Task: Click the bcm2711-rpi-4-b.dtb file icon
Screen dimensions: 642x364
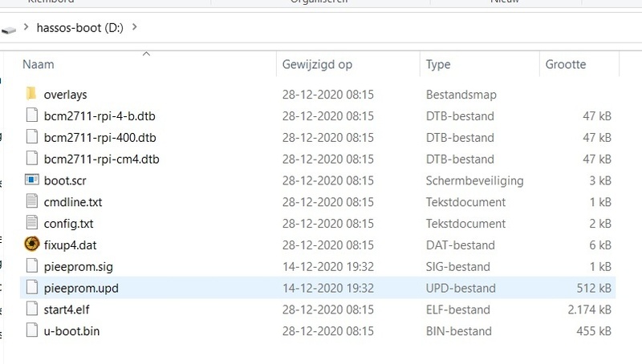Action: 32,115
